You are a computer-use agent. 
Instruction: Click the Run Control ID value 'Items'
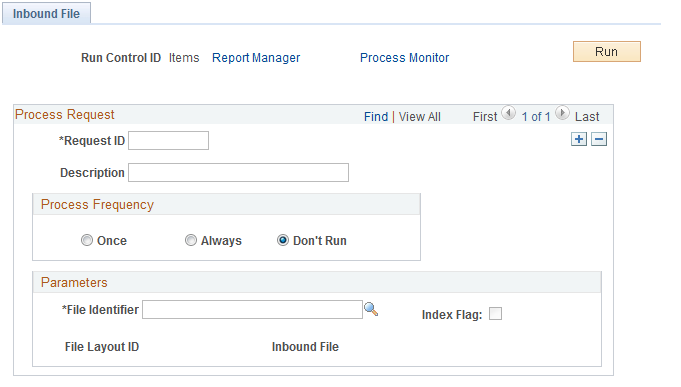pos(184,58)
